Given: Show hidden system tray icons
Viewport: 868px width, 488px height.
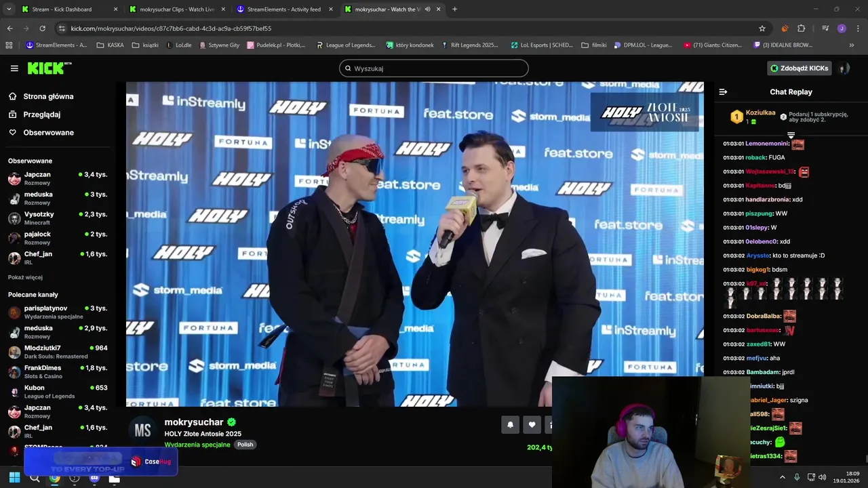Looking at the screenshot, I should 782,477.
